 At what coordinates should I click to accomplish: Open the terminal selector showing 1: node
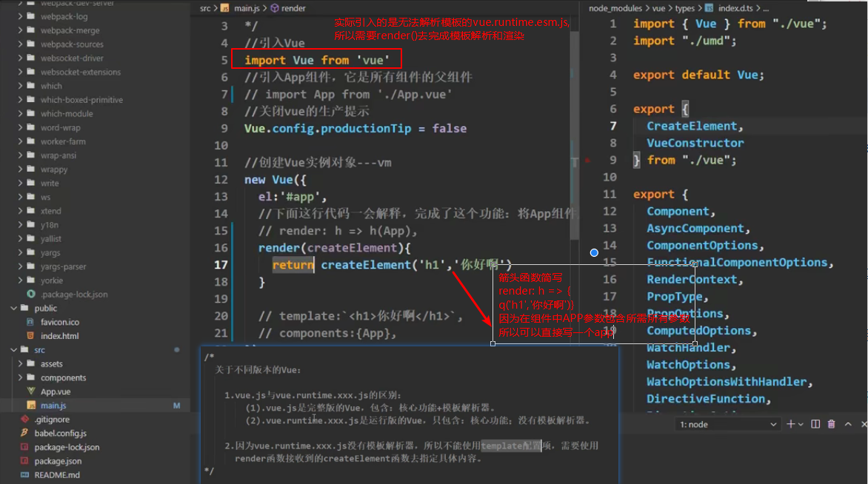click(728, 424)
